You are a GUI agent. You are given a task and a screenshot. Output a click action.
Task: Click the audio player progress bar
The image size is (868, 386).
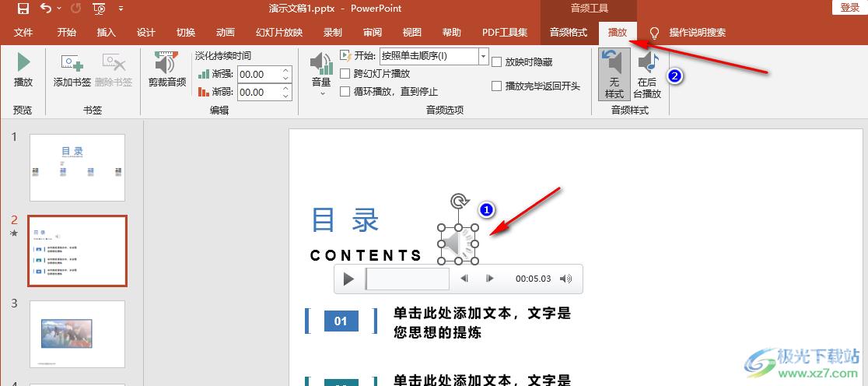408,279
